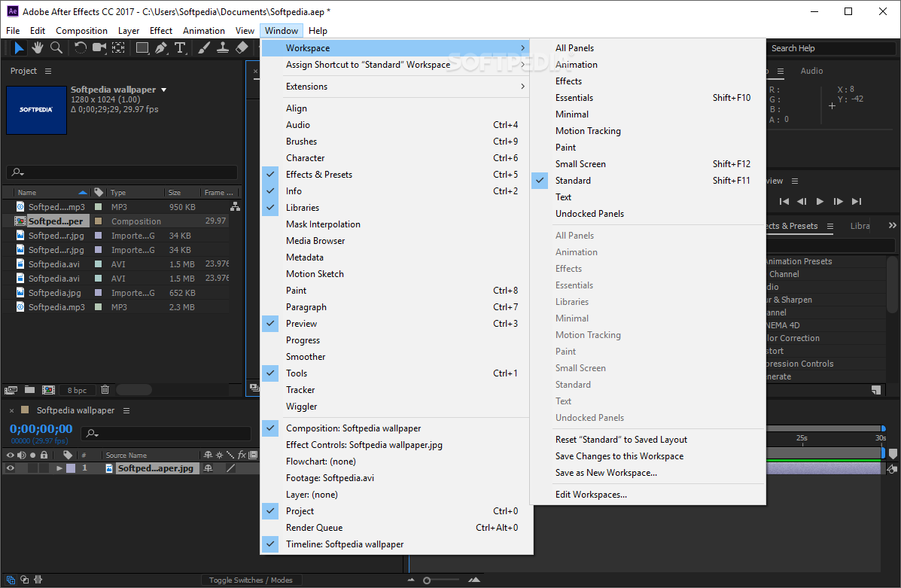901x588 pixels.
Task: Click the project flowchart icon beside Softped....mp3
Action: [235, 206]
